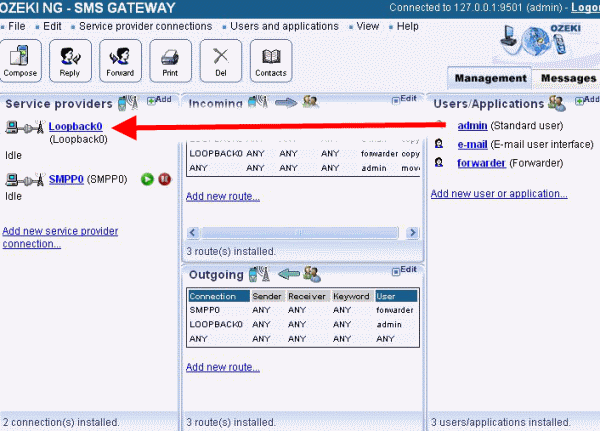The height and width of the screenshot is (431, 600).
Task: Open Contacts from the toolbar
Action: pyautogui.click(x=270, y=61)
